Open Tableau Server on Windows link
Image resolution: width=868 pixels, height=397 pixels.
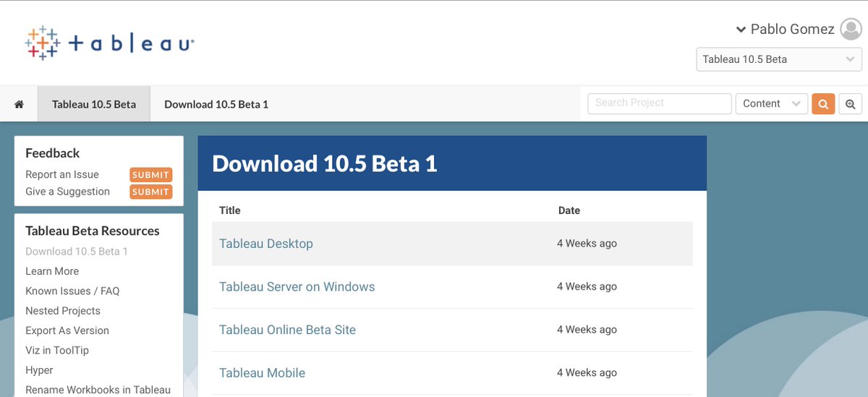(297, 287)
